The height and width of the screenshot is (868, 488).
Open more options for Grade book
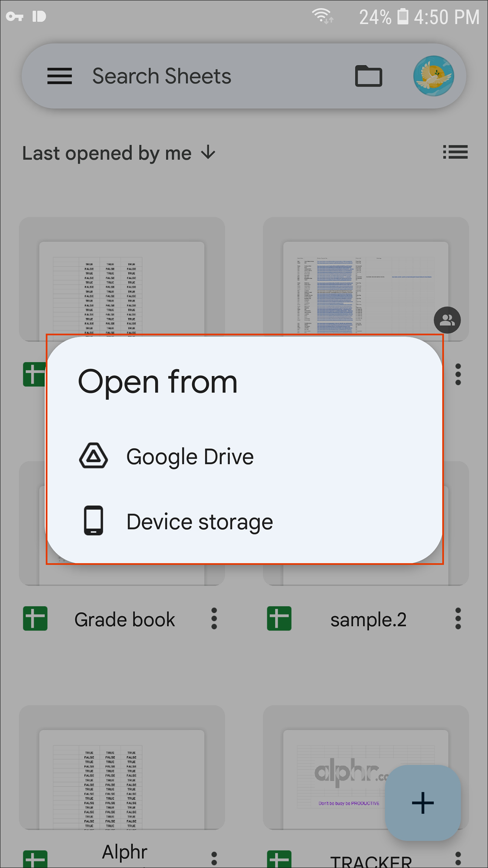214,619
